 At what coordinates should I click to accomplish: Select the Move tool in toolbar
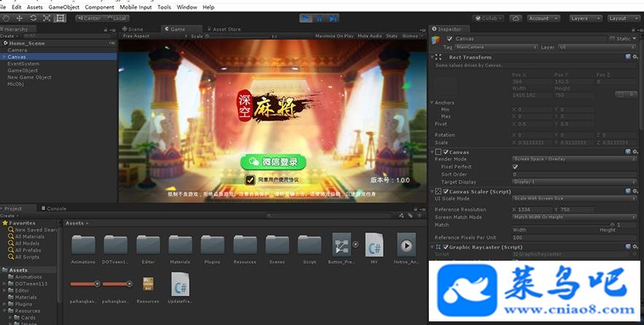coord(19,18)
